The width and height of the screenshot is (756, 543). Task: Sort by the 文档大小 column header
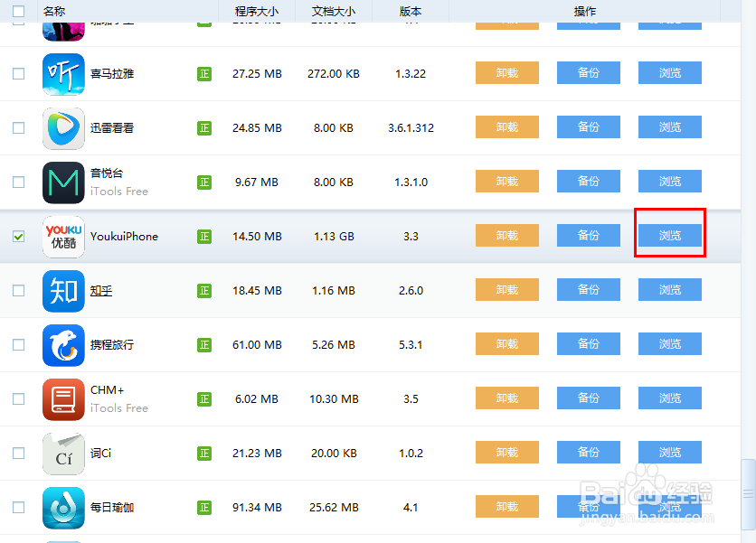coord(333,11)
